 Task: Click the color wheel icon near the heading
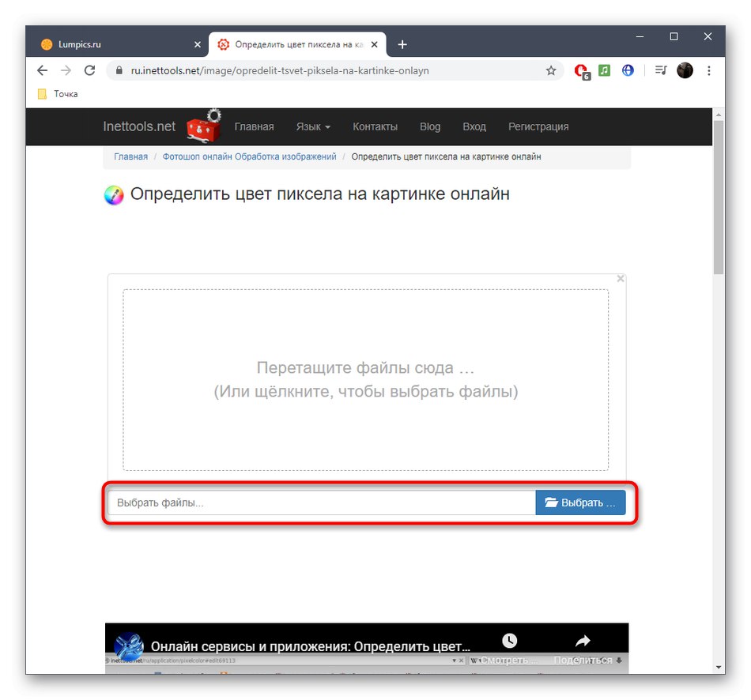coord(114,195)
